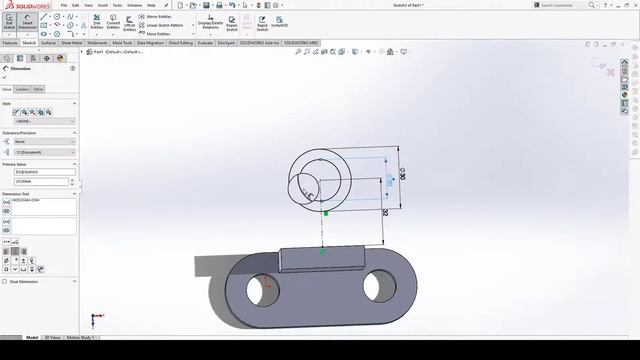Click the dimension name field D3@Sketch3

44,172
